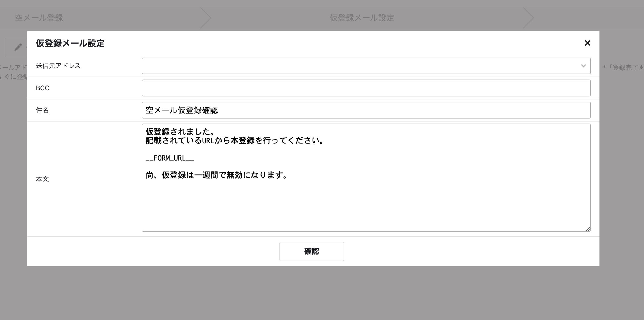Click into the 件名 subject field
Screen dimensions: 644x320
coord(366,110)
